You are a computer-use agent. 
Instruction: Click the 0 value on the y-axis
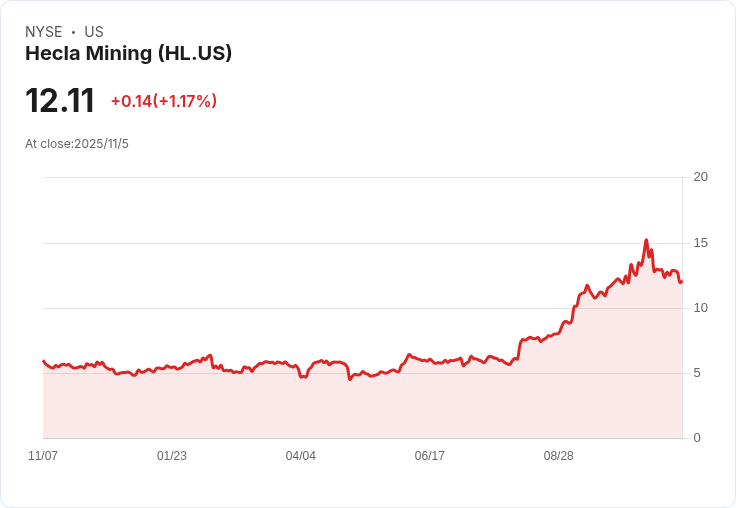(x=698, y=438)
